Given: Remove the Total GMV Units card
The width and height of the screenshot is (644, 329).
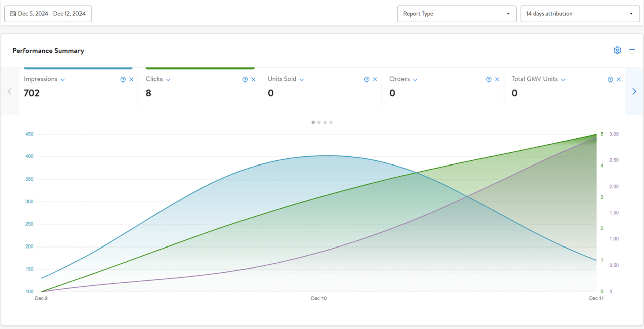Looking at the screenshot, I should pyautogui.click(x=619, y=79).
